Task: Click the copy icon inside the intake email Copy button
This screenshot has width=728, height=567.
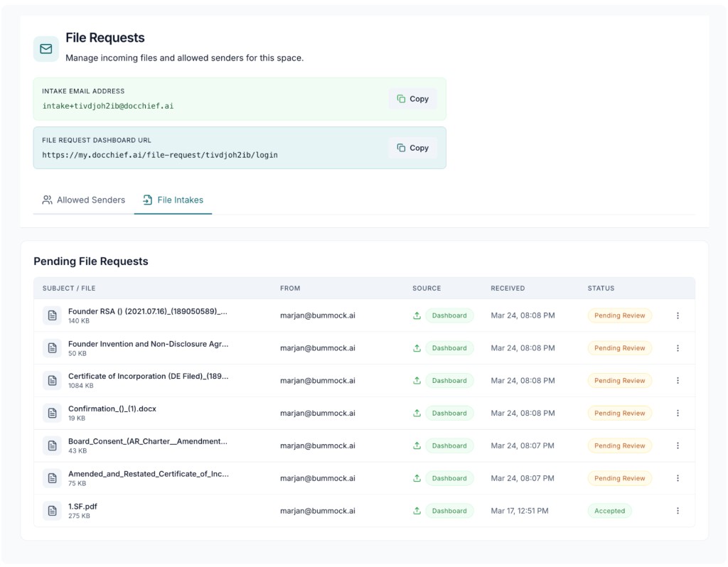Action: (401, 99)
